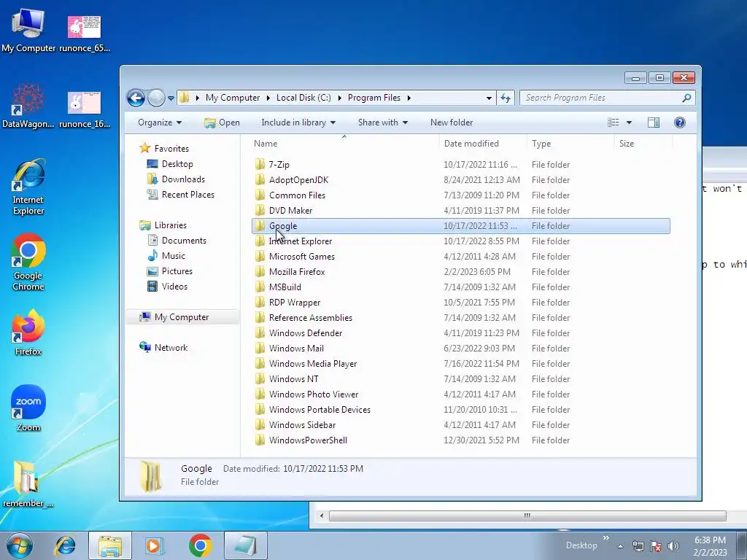Switch to the Notepad taskbar window
747x560 pixels.
(246, 545)
